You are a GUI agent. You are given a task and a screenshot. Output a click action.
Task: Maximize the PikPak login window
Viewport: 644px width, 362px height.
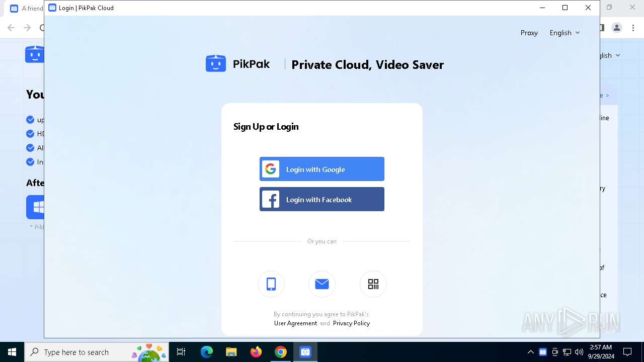(565, 8)
